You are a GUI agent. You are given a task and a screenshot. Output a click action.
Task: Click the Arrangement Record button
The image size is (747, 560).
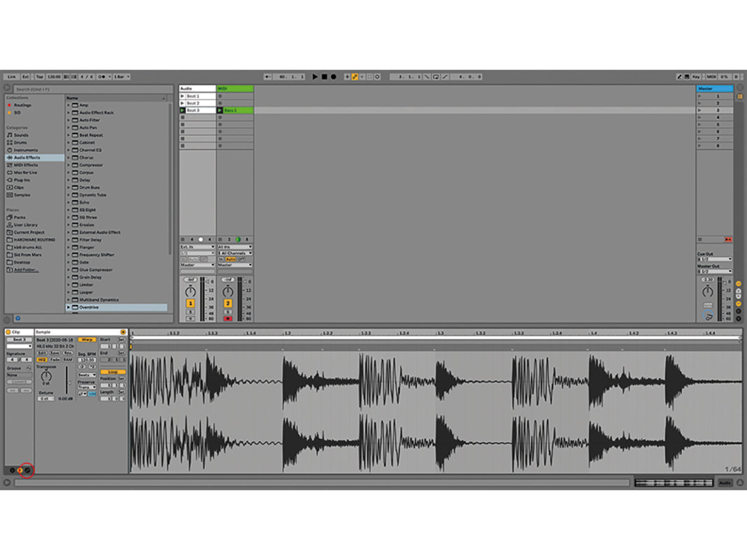pyautogui.click(x=333, y=77)
